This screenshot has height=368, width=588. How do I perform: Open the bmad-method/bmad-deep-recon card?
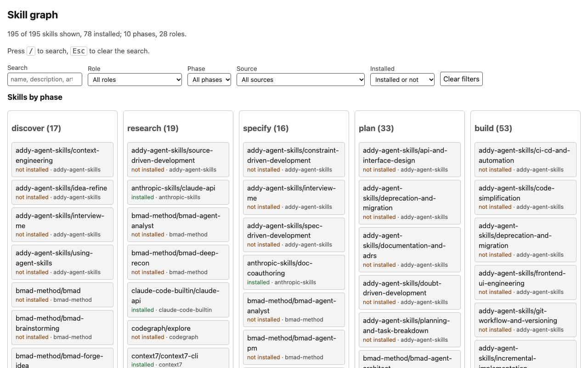pyautogui.click(x=178, y=262)
